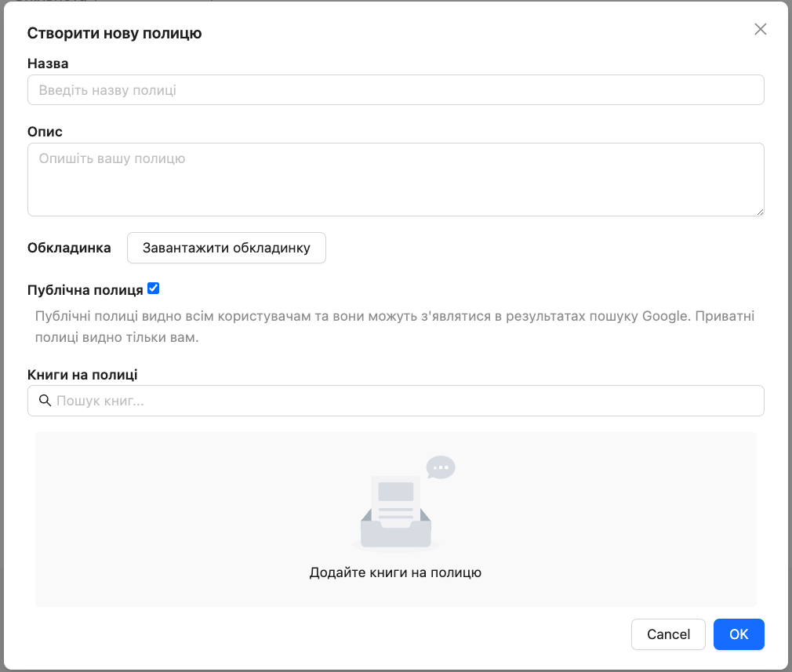
Task: Click the magnifier search icon
Action: pos(45,401)
